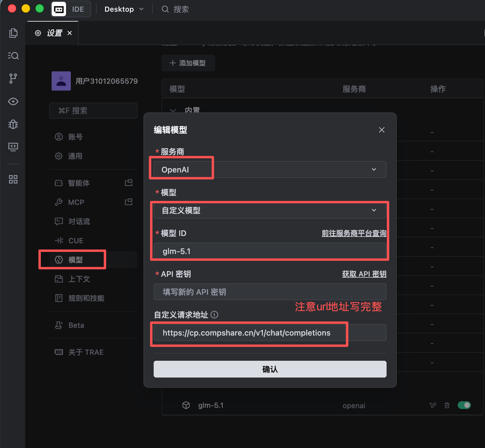Screen dimensions: 485x448
Task: Open the Remote Explorer monitor icon
Action: click(x=13, y=147)
